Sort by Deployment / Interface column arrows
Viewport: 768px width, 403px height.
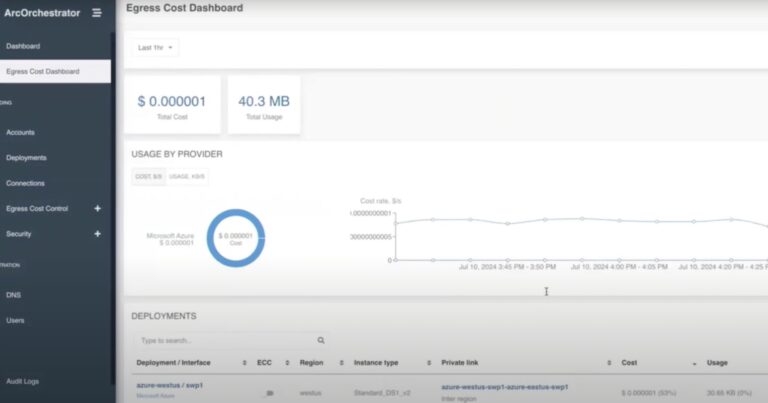[x=244, y=362]
